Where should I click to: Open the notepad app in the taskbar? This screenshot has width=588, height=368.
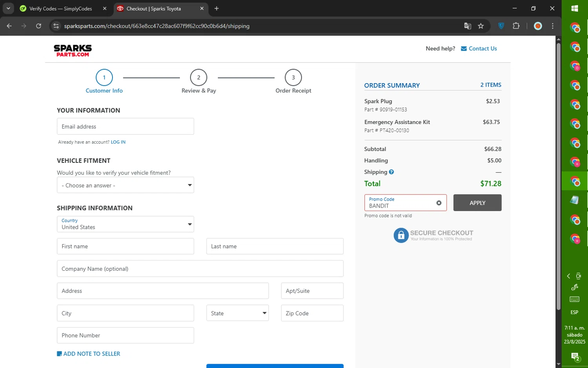tap(575, 200)
